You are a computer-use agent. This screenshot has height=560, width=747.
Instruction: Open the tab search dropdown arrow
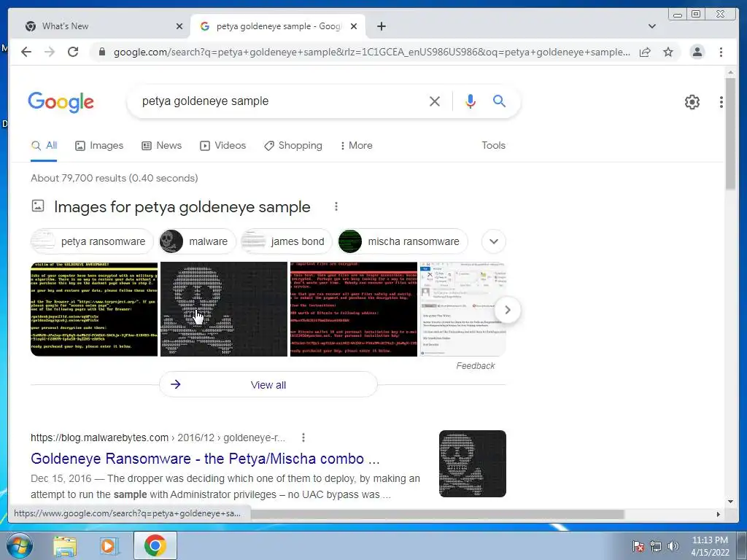(x=651, y=26)
